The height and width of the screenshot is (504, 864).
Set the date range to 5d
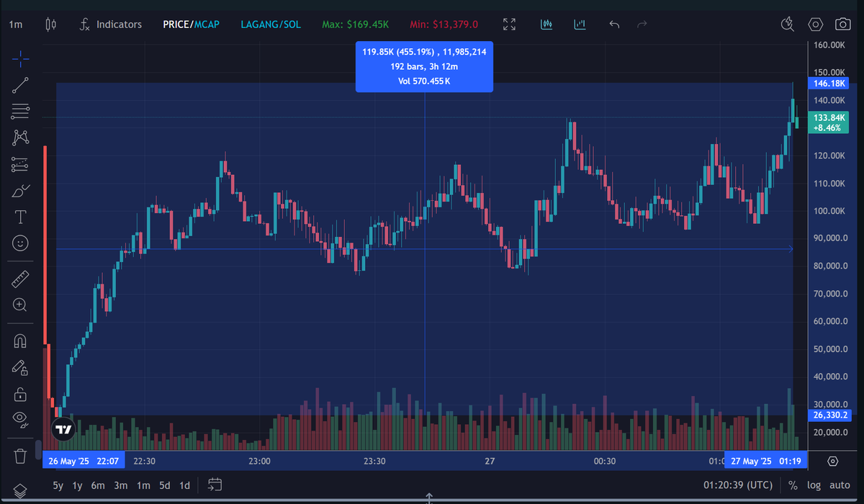point(165,485)
